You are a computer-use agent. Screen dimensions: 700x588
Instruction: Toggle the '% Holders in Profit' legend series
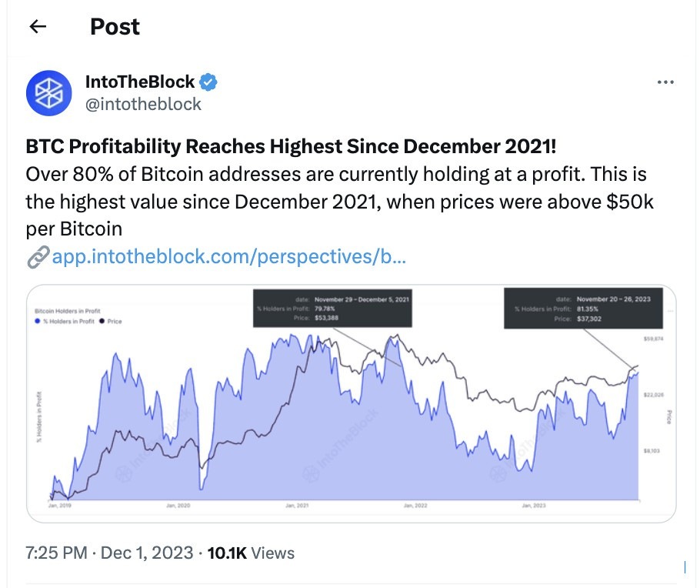click(68, 320)
